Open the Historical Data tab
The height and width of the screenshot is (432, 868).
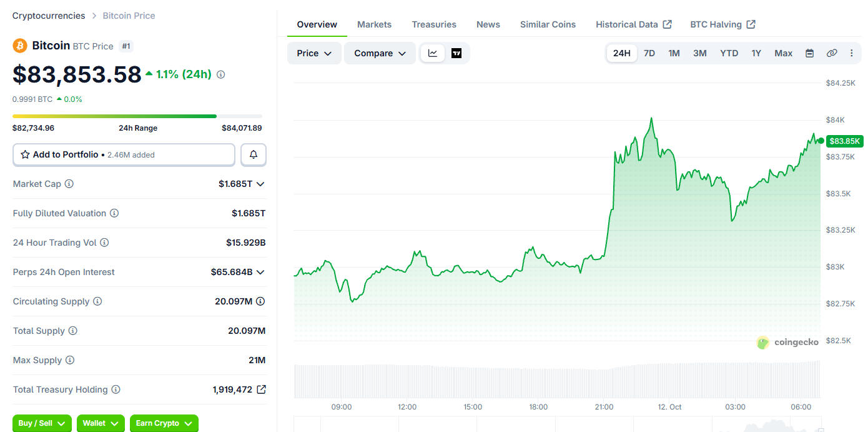click(x=634, y=24)
